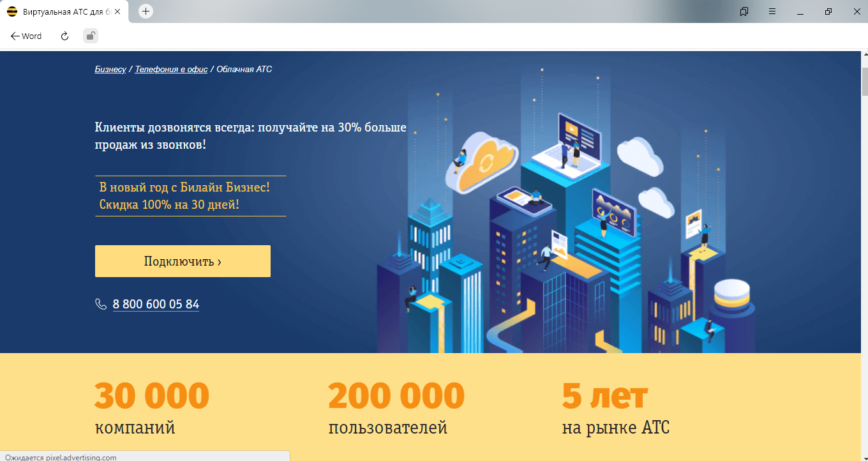Follow the Бизнесу breadcrumb link
Viewport: 868px width, 461px height.
(x=110, y=69)
